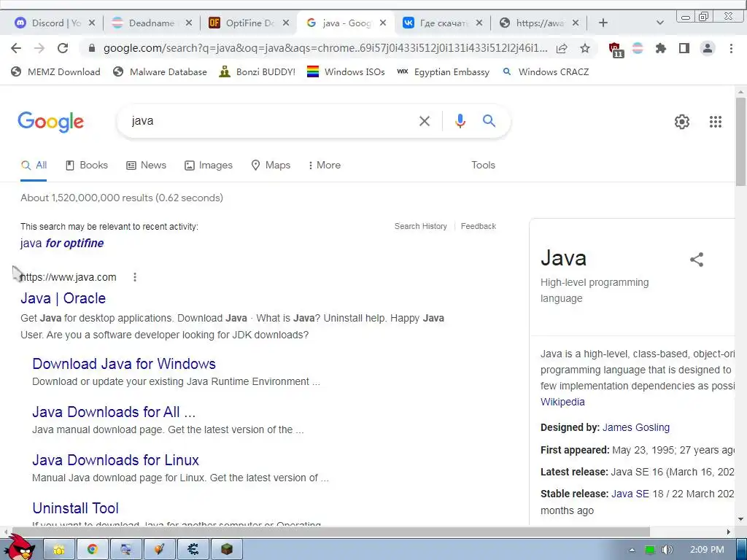The width and height of the screenshot is (747, 560).
Task: Share this page from the address bar
Action: coord(562,48)
